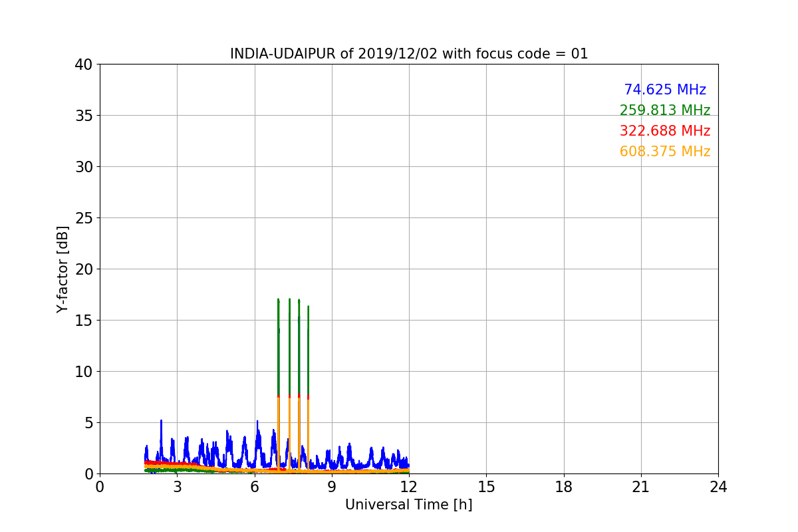Viewport: 798px width, 532px height.
Task: Click the y-axis tick label 20
Action: point(83,269)
